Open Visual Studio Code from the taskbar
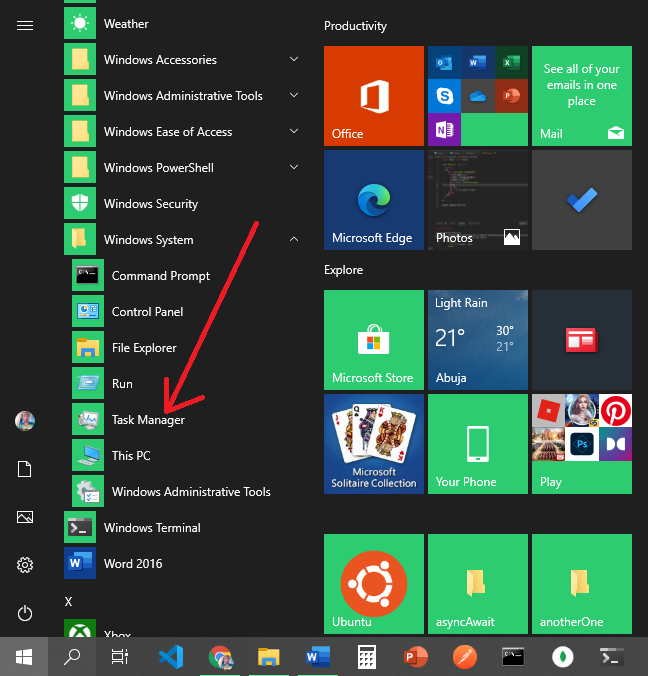The width and height of the screenshot is (648, 676). [x=171, y=657]
